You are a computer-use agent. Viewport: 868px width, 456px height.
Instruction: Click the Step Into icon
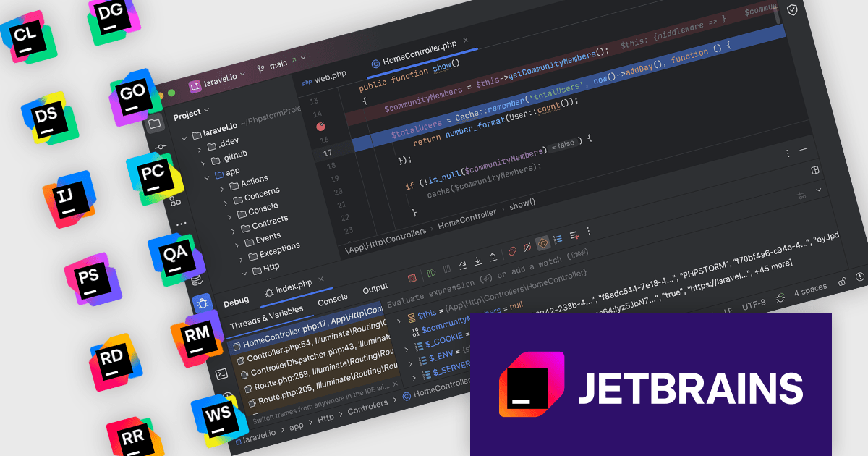coord(477,261)
